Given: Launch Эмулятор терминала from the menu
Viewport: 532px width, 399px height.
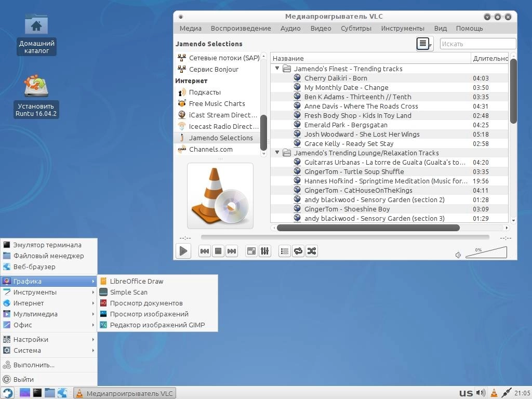Looking at the screenshot, I should tap(49, 245).
